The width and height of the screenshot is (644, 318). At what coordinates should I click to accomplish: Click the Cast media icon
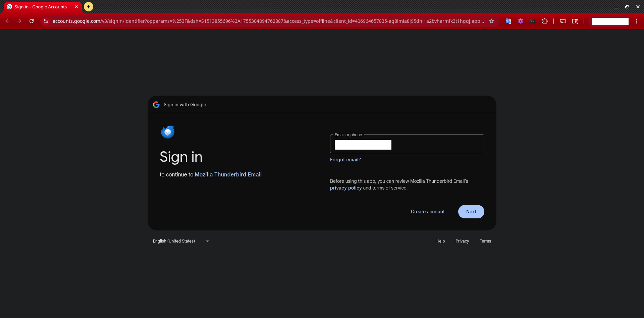563,21
